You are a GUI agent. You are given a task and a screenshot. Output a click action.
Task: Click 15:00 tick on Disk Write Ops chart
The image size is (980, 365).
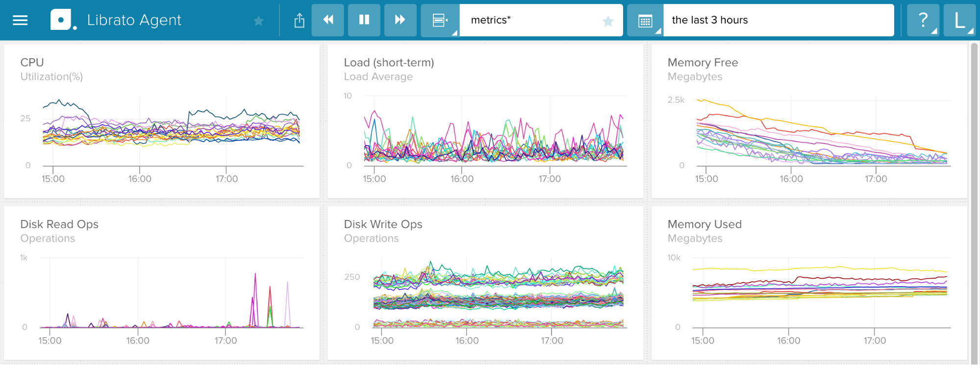tap(382, 341)
